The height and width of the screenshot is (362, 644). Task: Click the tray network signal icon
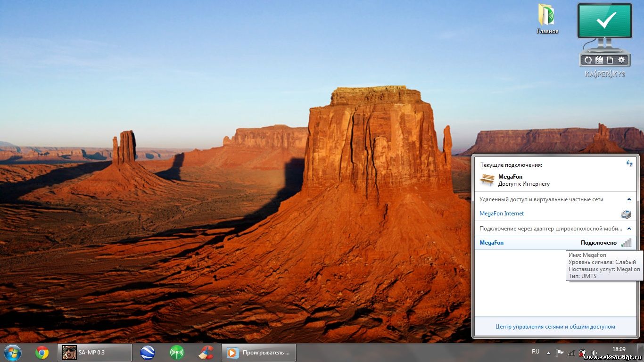tap(571, 353)
